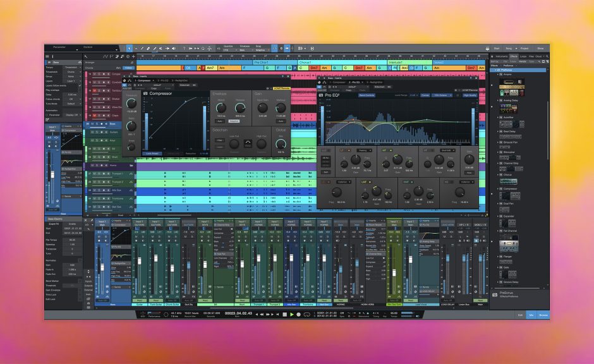Click the Look Ahead button in the Compressor

pos(152,154)
